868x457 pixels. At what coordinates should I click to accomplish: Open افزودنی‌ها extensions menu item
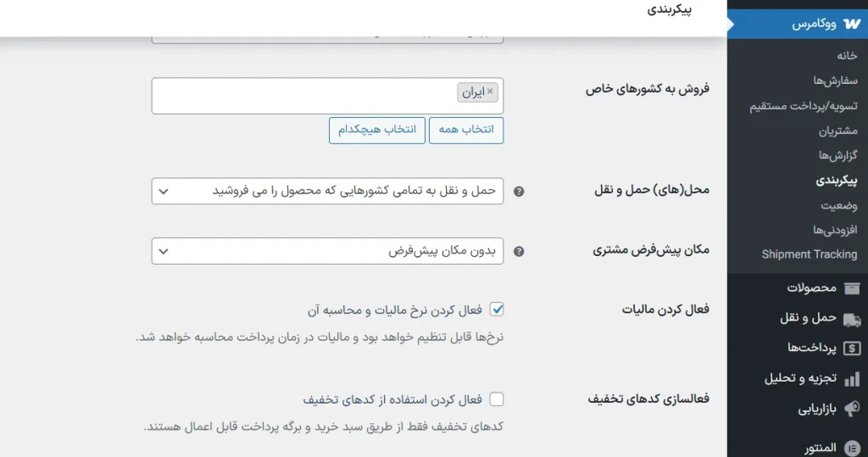pos(835,229)
